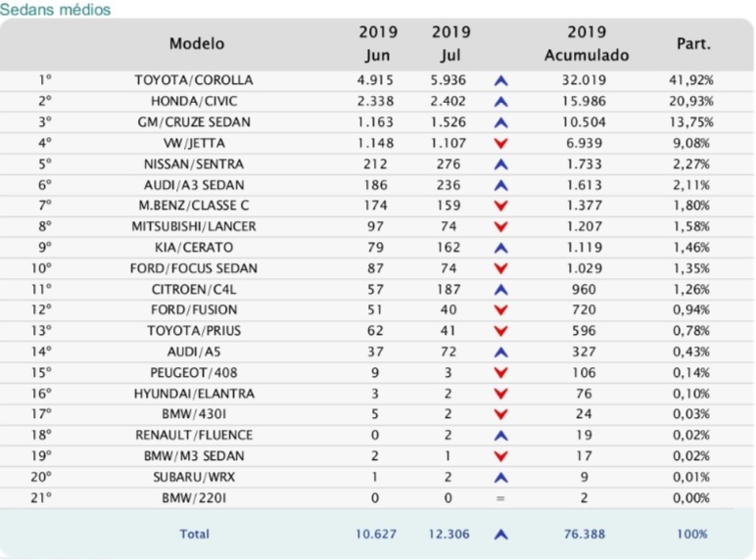Screen dimensions: 756x560
Task: Click the down arrow in Hyundai/Elantra row
Action: point(501,394)
